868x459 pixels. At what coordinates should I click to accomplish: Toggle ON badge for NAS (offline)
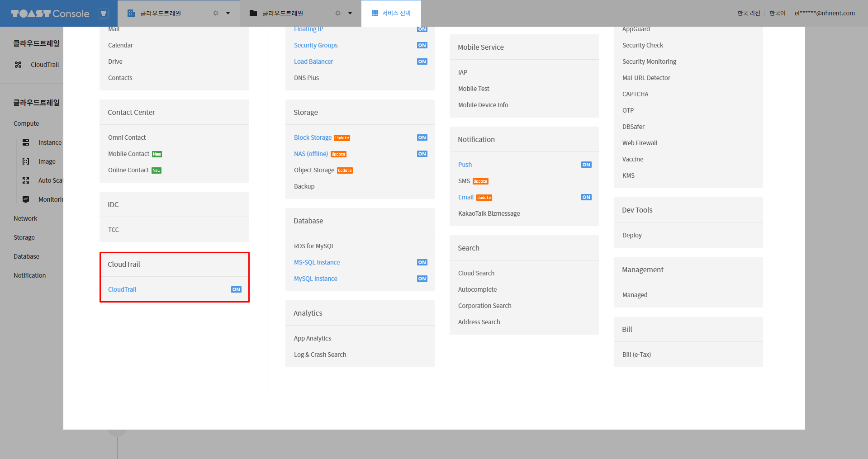tap(422, 154)
